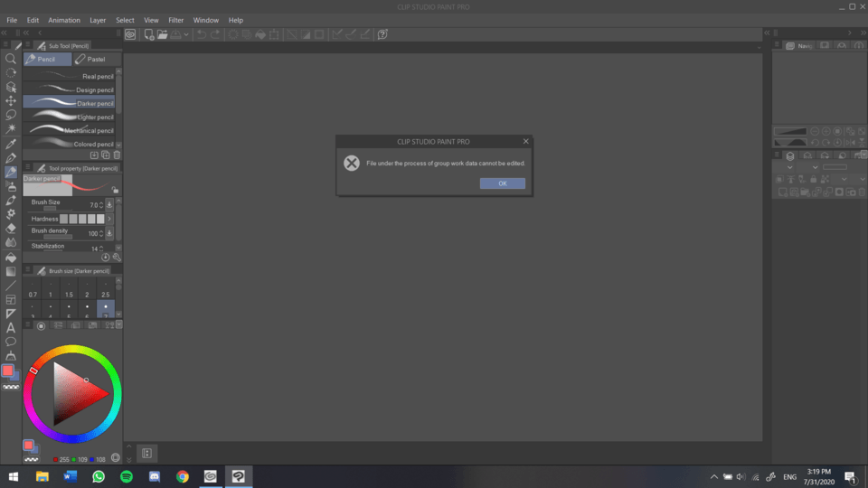The width and height of the screenshot is (868, 488).
Task: Select Real pencil sub tool
Action: click(70, 76)
